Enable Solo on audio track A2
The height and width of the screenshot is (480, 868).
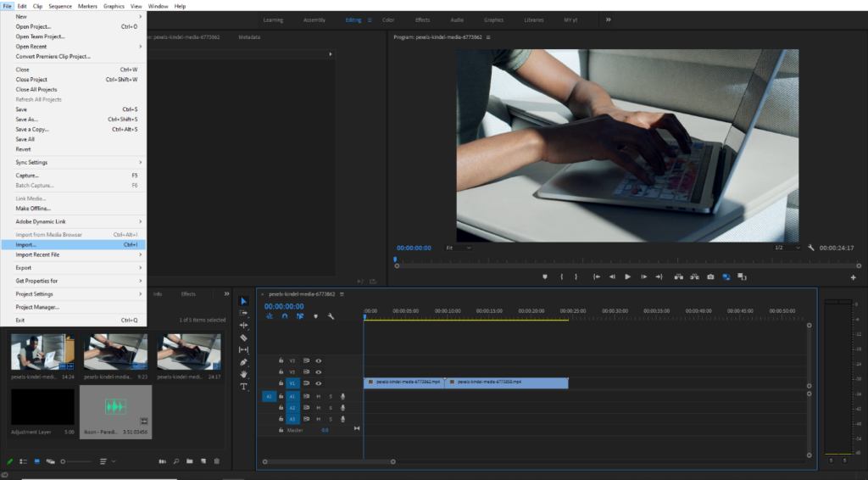pyautogui.click(x=331, y=408)
